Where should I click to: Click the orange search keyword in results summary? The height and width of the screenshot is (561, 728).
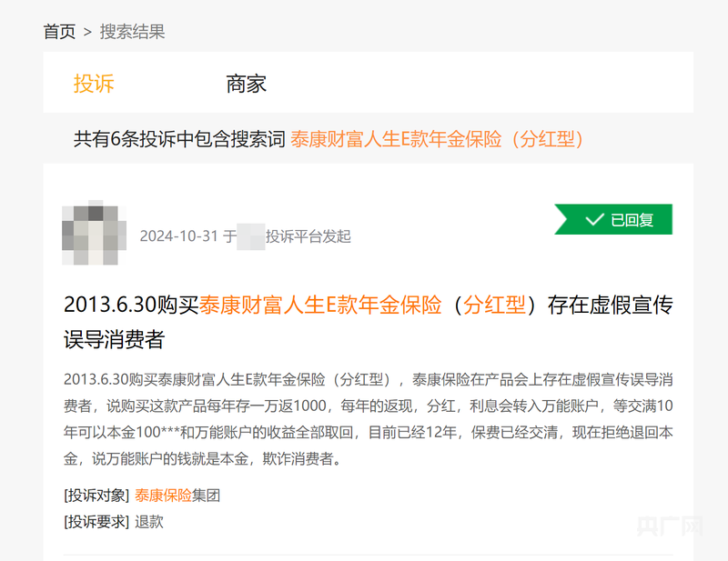click(x=437, y=139)
